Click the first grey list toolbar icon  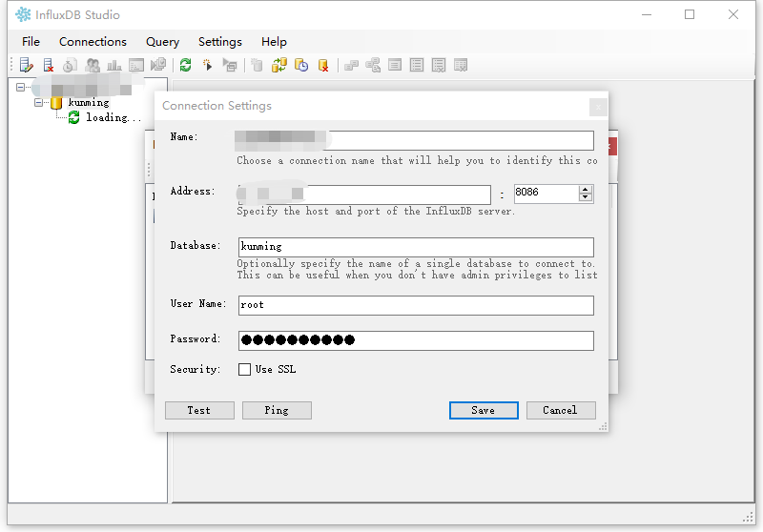[x=395, y=65]
